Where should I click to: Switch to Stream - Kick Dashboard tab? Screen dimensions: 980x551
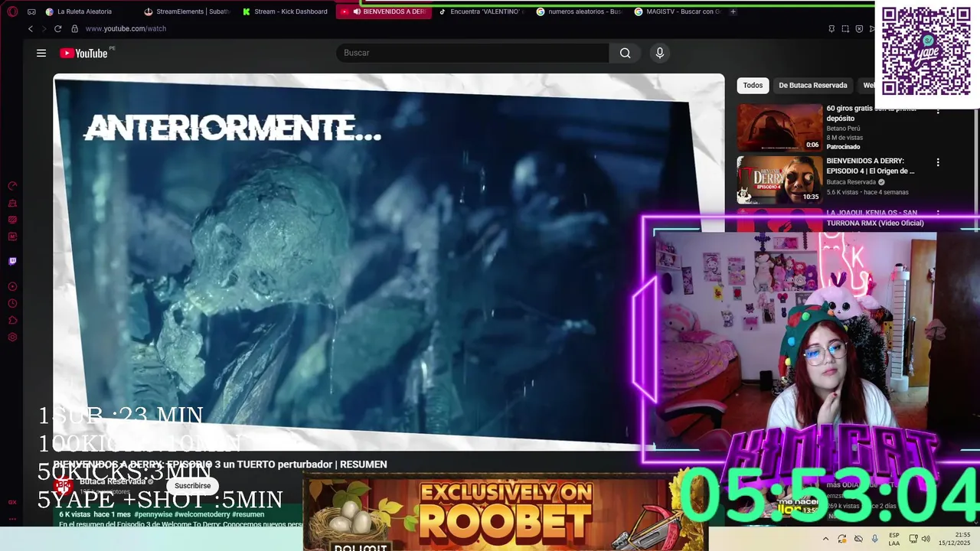coord(286,11)
